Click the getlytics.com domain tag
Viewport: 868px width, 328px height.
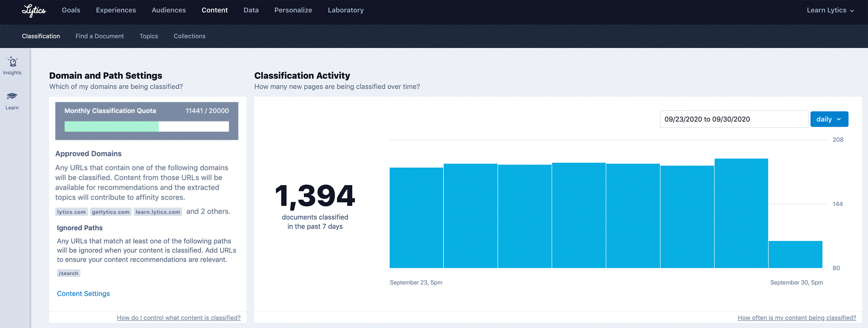(110, 212)
